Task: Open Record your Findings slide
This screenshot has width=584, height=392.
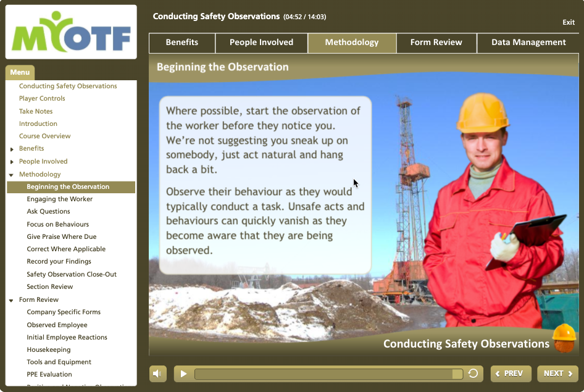Action: 59,262
